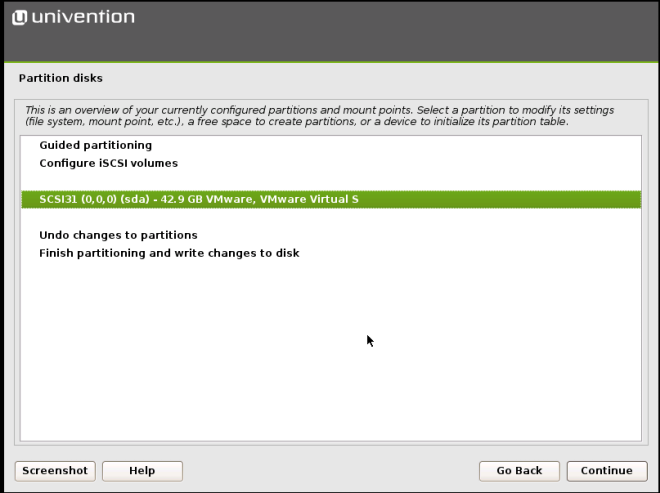Click the univention wordmark in header

pyautogui.click(x=83, y=17)
